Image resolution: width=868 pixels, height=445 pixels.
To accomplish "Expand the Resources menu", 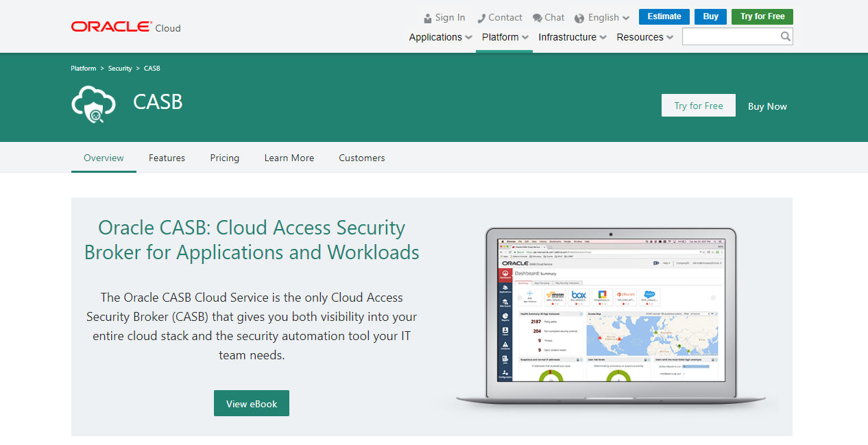I will [644, 37].
